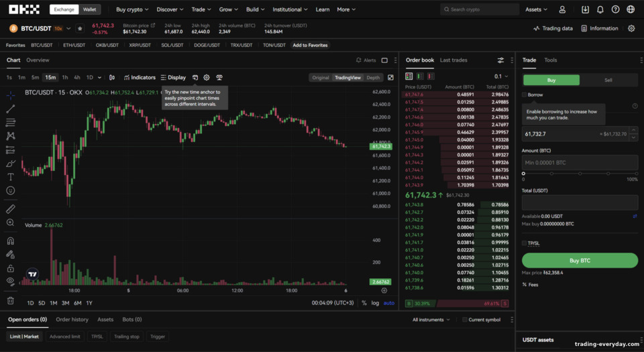
Task: Click the transfer arrows icon near Available
Action: (x=635, y=216)
